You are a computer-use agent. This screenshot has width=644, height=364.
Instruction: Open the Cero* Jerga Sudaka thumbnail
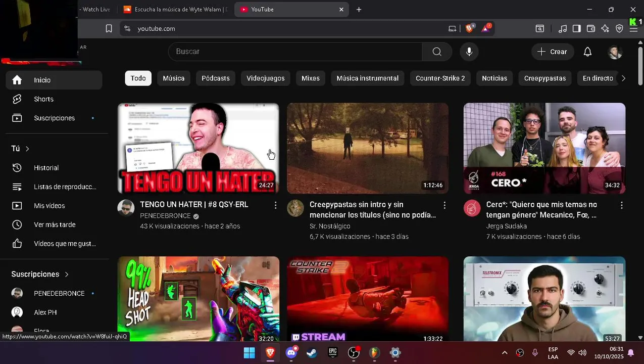point(544,149)
